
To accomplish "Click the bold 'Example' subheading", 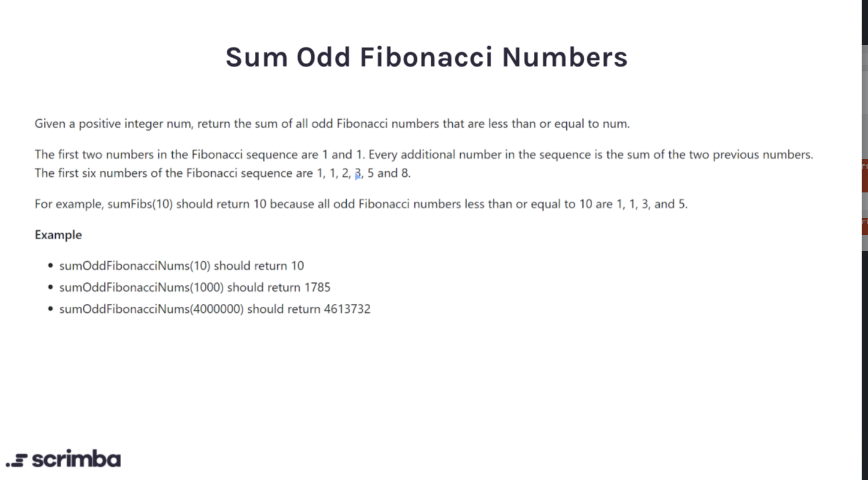I will [58, 235].
